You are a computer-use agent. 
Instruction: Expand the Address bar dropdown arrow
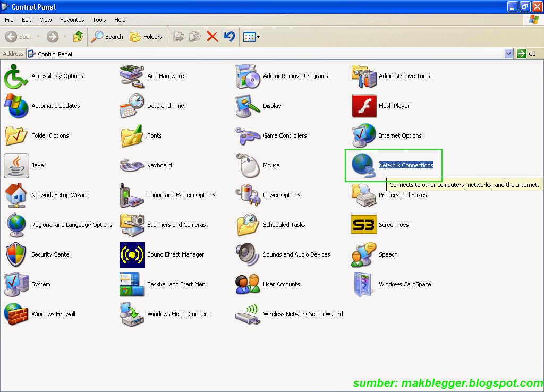[x=508, y=54]
